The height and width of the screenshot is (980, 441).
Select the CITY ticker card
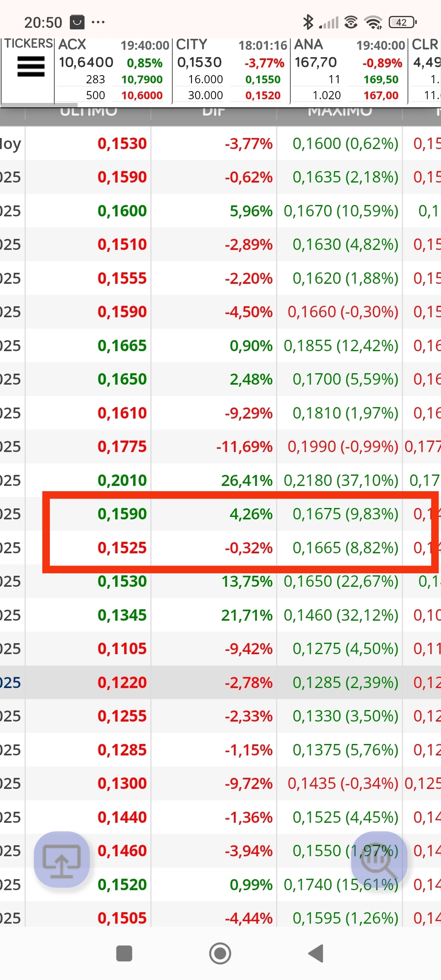click(x=231, y=70)
